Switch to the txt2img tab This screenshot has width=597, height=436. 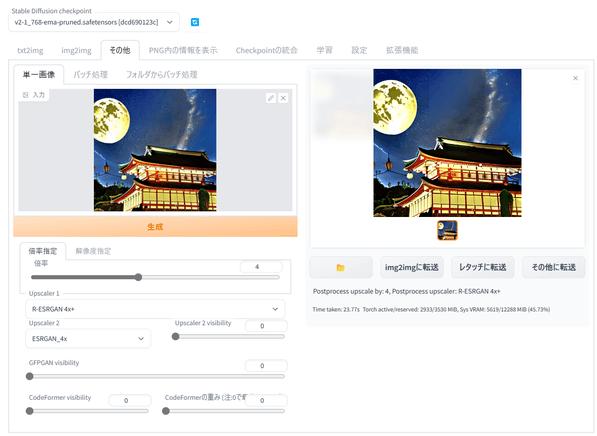tap(30, 50)
